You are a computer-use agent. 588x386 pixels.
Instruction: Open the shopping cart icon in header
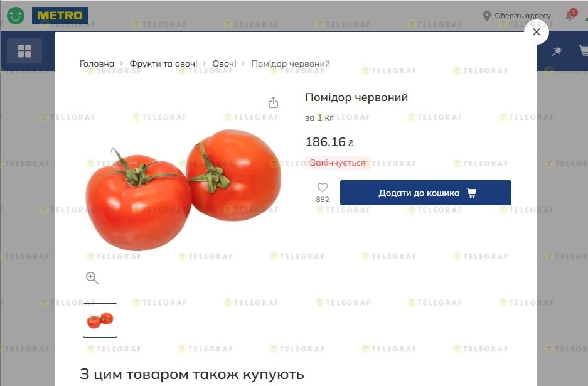pos(584,51)
